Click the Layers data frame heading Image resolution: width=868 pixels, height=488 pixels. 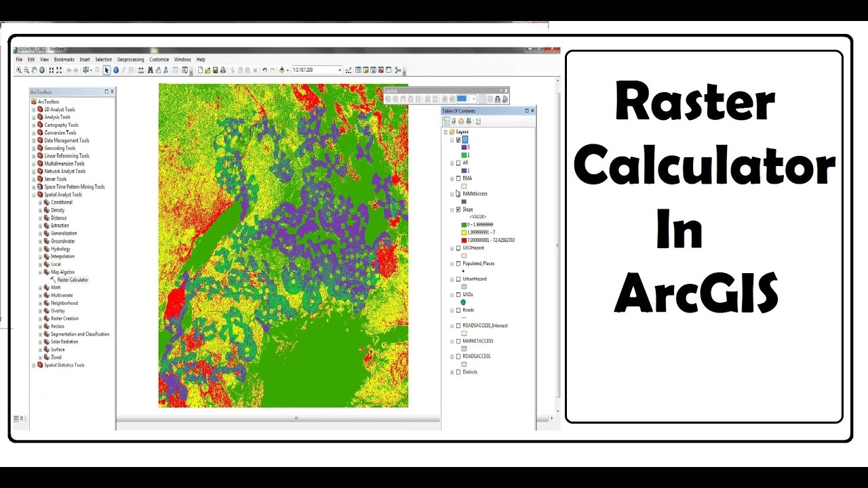pyautogui.click(x=462, y=132)
